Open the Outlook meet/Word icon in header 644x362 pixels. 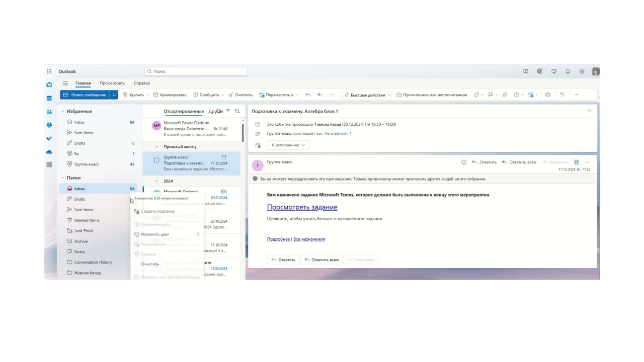(x=540, y=71)
